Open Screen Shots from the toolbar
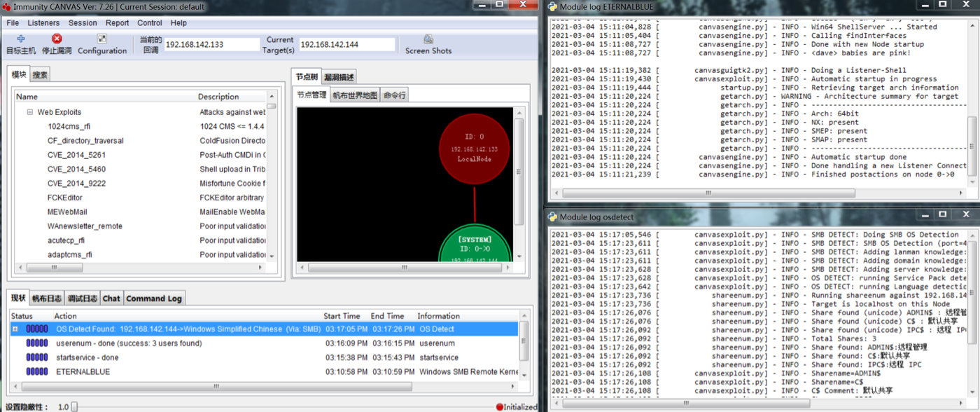This screenshot has height=412, width=980. click(428, 39)
